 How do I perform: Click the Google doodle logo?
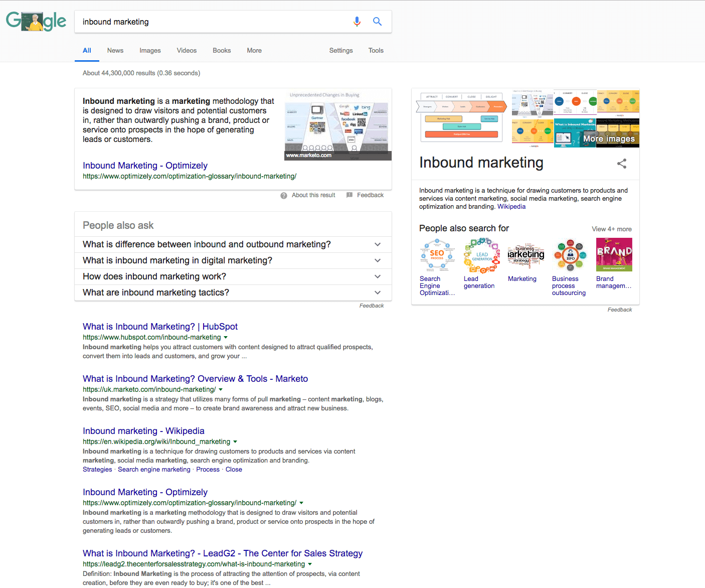36,22
